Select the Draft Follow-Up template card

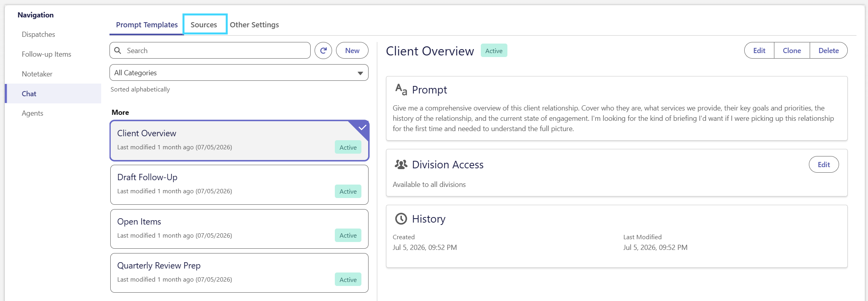click(x=239, y=185)
